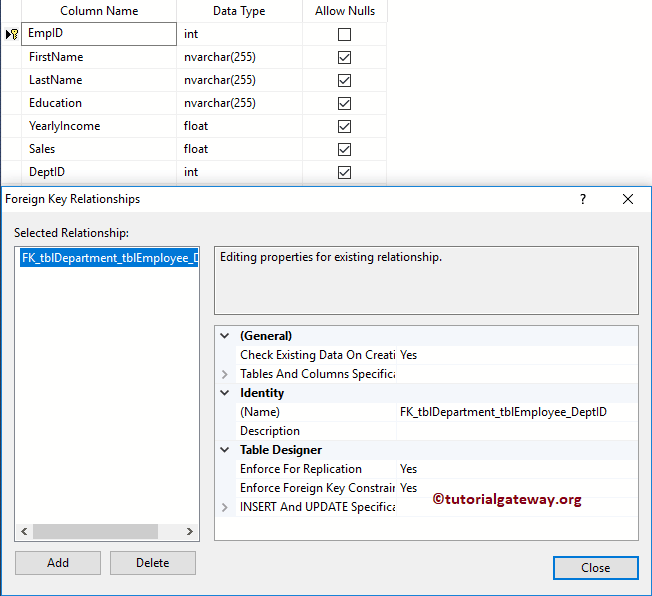Click the horizontal scrollbar thumb in relationship list
The image size is (652, 596).
(x=95, y=531)
